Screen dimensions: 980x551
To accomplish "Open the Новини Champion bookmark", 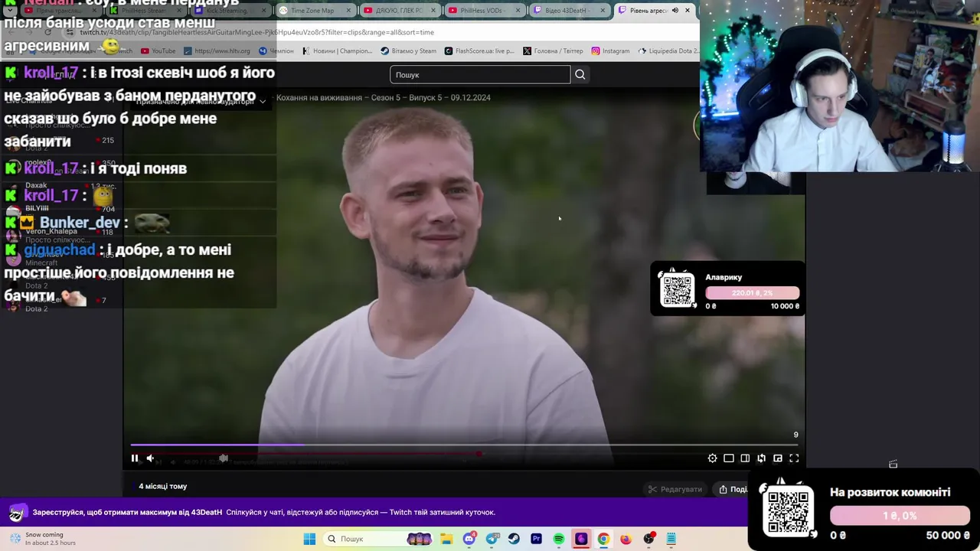I will (337, 51).
